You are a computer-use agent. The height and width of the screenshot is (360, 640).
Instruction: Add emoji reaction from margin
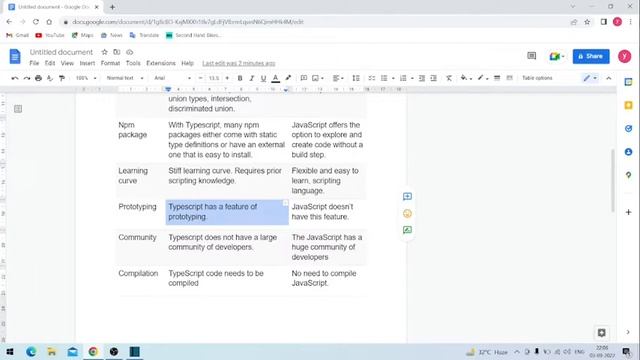coord(407,213)
